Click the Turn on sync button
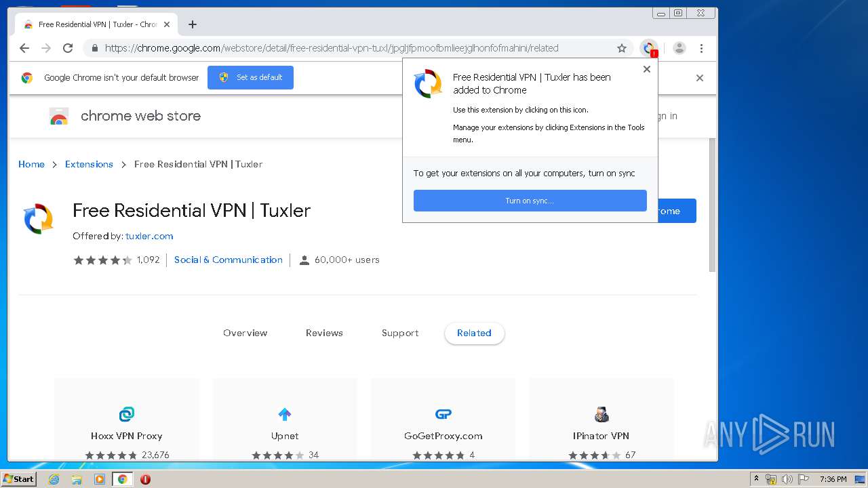Image resolution: width=868 pixels, height=488 pixels. point(530,201)
